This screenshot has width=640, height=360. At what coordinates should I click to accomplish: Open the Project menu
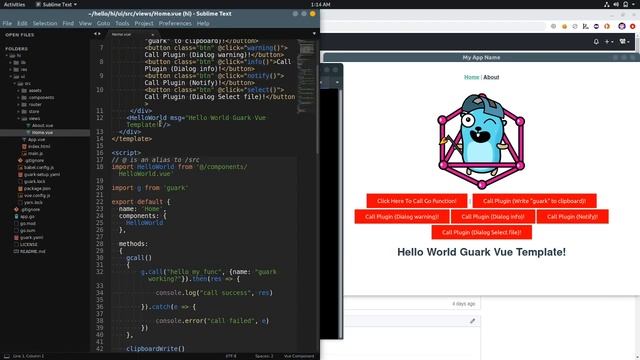coord(144,23)
